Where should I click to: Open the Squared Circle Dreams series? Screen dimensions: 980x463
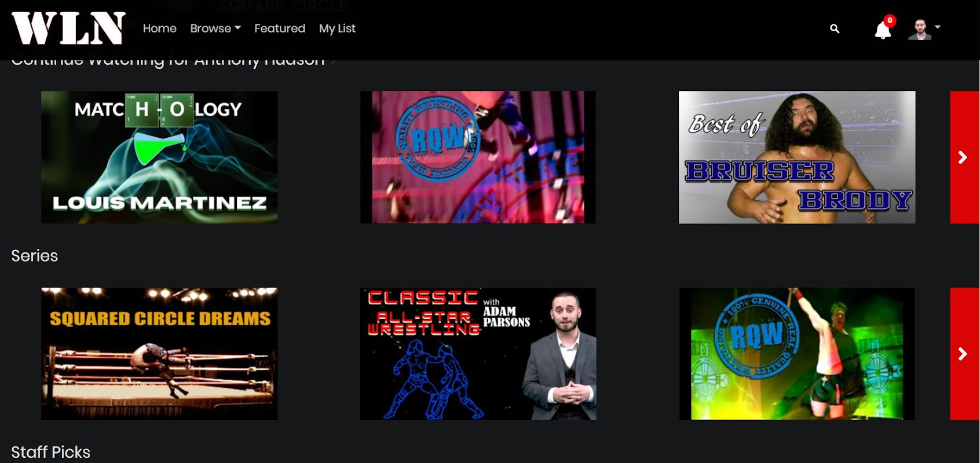click(159, 354)
